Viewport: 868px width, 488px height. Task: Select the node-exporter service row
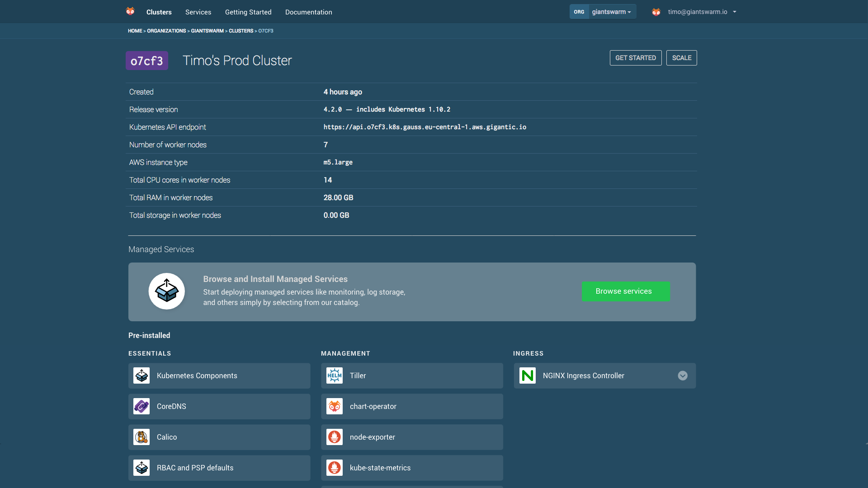pos(412,437)
